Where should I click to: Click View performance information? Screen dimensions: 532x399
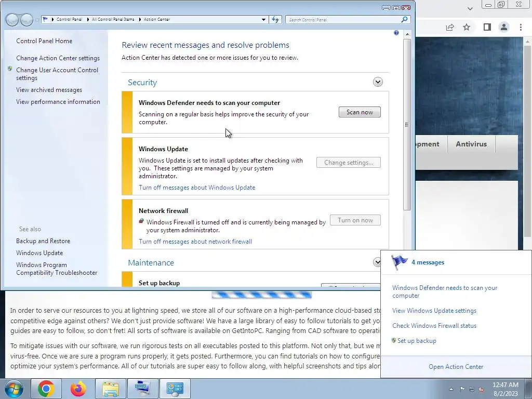(x=58, y=102)
